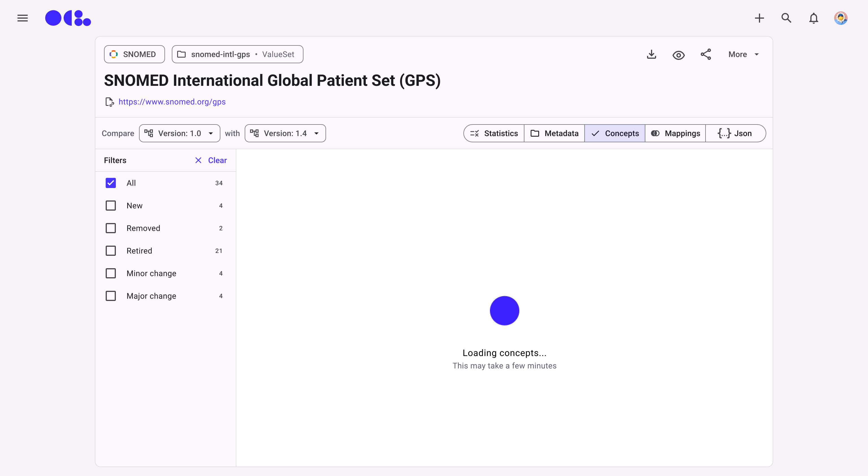Click the SNOMED organization chip
The image size is (868, 476).
(x=134, y=54)
